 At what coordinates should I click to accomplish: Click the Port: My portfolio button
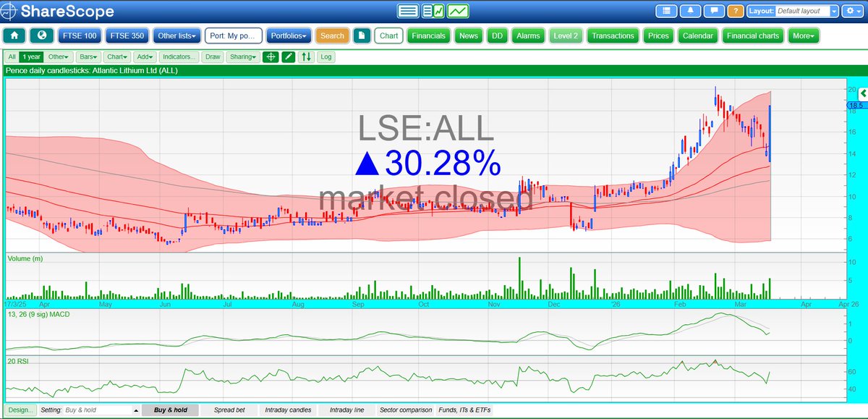click(x=232, y=35)
